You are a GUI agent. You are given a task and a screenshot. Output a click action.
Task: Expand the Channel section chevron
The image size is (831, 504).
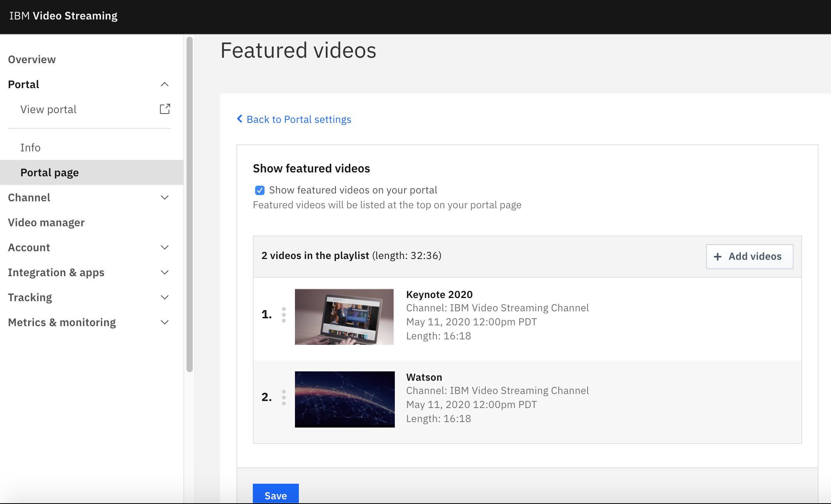[165, 197]
